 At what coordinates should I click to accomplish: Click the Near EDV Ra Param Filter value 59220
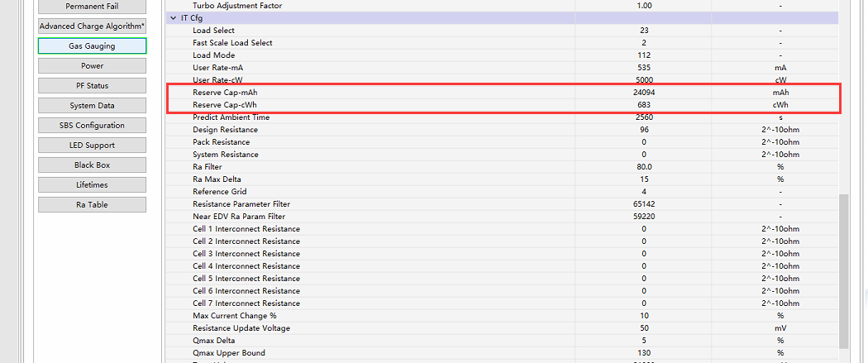(x=643, y=217)
